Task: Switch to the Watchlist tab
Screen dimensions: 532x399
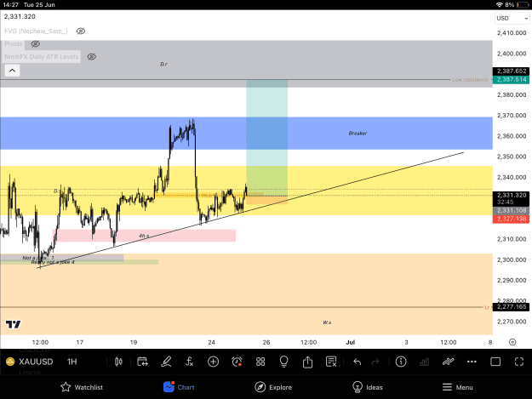Action: 82,387
